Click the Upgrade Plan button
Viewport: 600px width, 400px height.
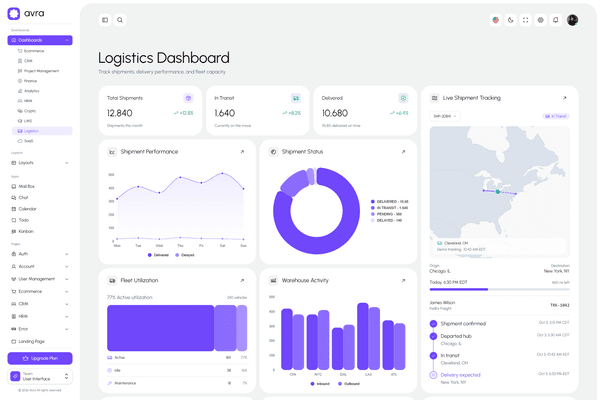click(40, 358)
